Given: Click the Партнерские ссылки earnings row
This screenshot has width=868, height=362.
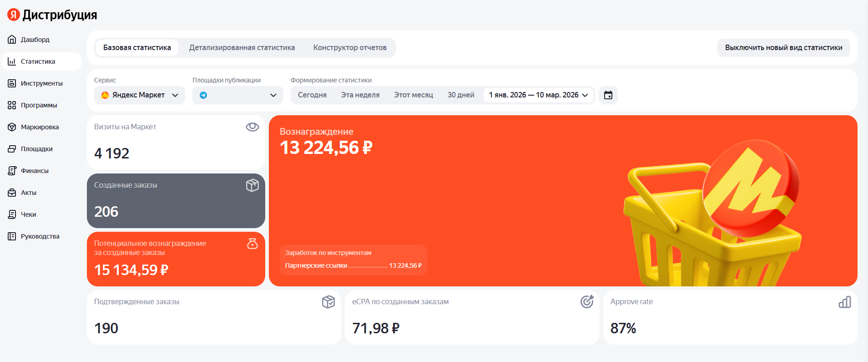Looking at the screenshot, I should point(353,265).
